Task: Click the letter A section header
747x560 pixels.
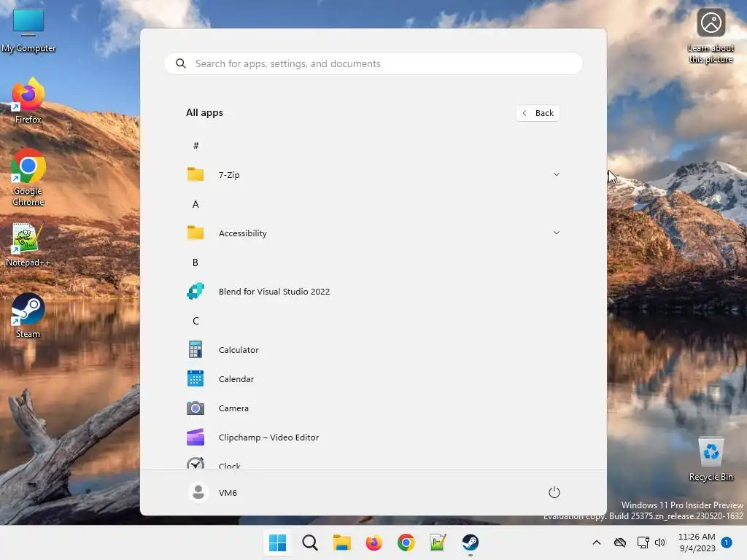Action: [x=196, y=204]
